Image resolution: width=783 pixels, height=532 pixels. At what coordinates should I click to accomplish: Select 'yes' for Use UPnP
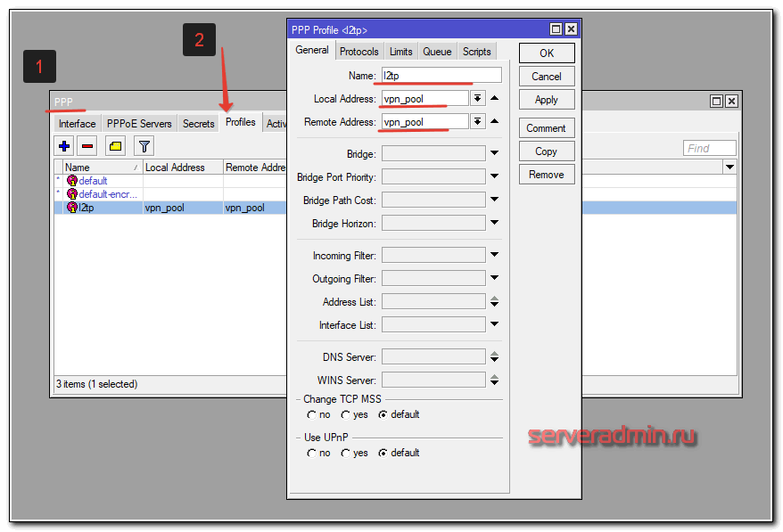click(x=345, y=454)
